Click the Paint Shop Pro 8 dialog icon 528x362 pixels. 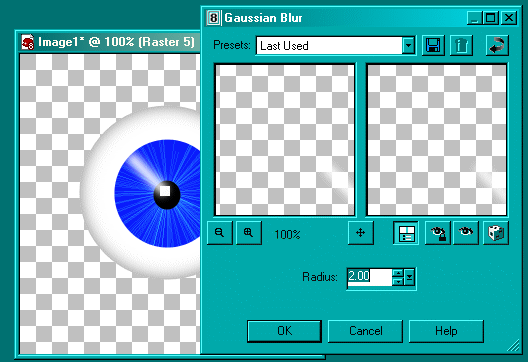coord(213,18)
